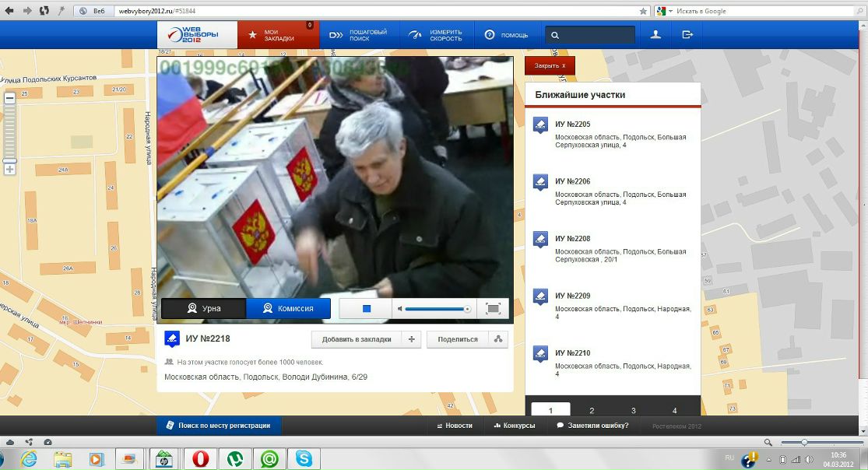Stop the video with square button

click(x=366, y=309)
